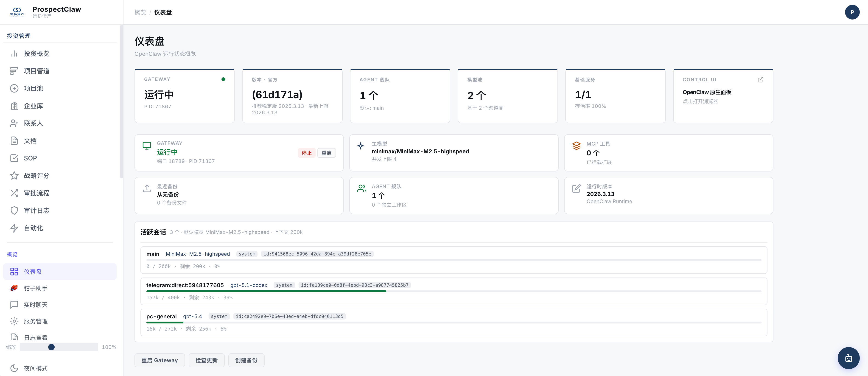Click the 重启 Gateway button

click(159, 360)
